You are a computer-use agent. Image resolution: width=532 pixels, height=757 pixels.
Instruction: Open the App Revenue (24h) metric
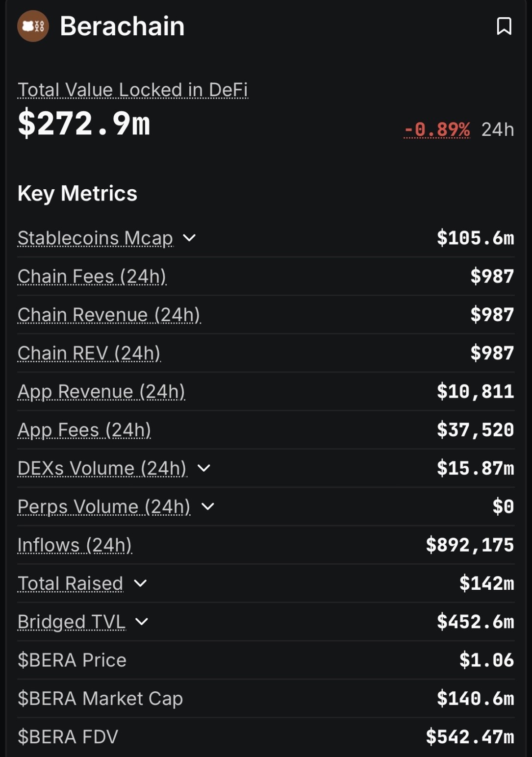101,392
